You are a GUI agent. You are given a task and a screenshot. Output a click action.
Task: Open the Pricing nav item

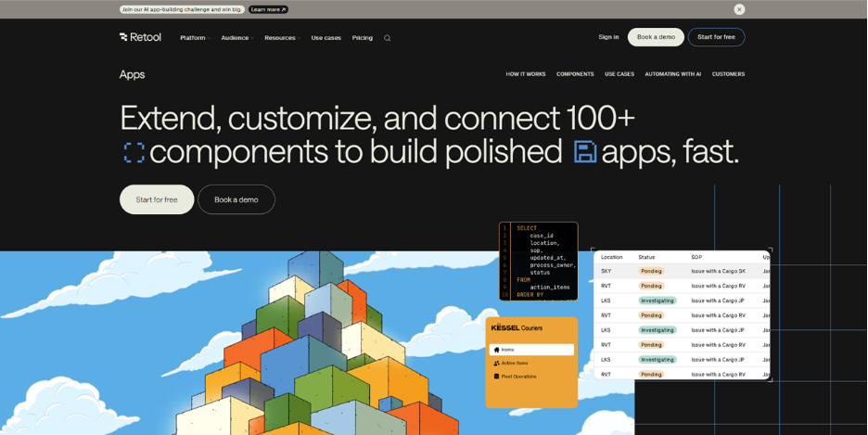362,38
